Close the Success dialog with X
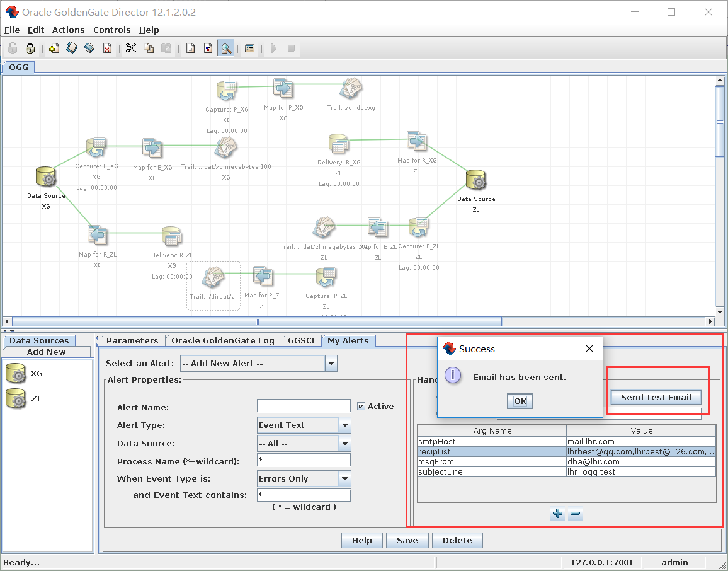This screenshot has height=571, width=728. (x=589, y=349)
